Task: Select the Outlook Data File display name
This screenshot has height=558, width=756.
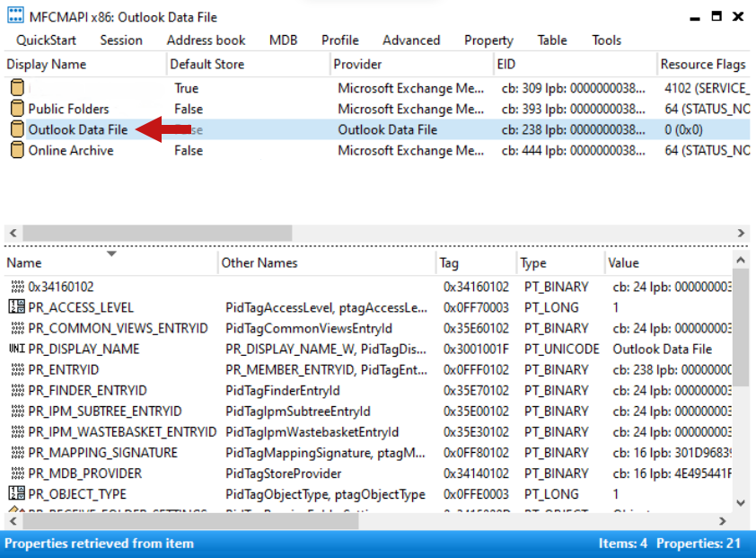Action: (x=78, y=129)
